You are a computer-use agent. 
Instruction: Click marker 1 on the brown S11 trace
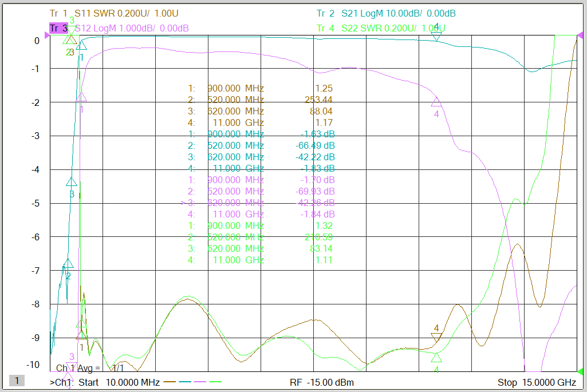coord(81,334)
